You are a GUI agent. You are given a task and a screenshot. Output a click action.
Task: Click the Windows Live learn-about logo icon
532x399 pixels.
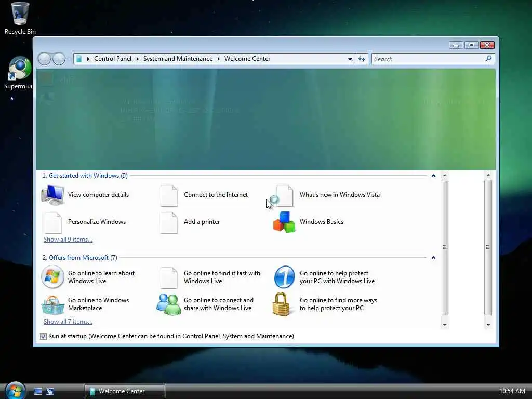click(52, 277)
